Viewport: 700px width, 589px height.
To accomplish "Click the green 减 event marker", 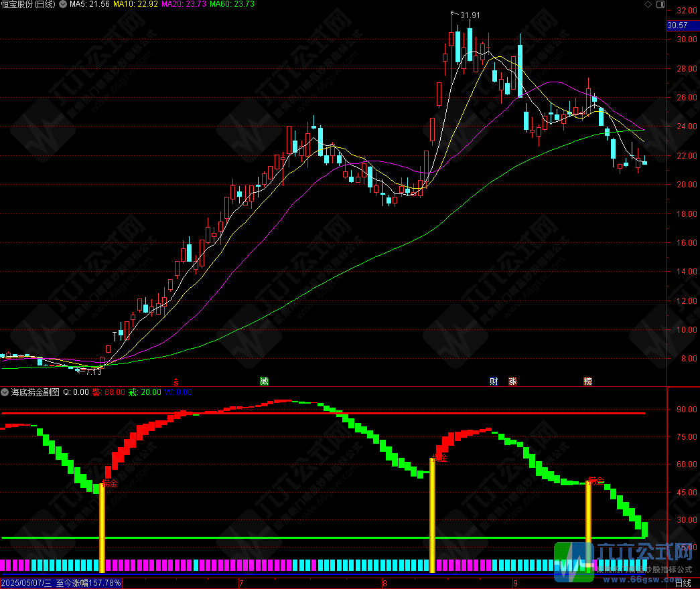I will point(264,382).
